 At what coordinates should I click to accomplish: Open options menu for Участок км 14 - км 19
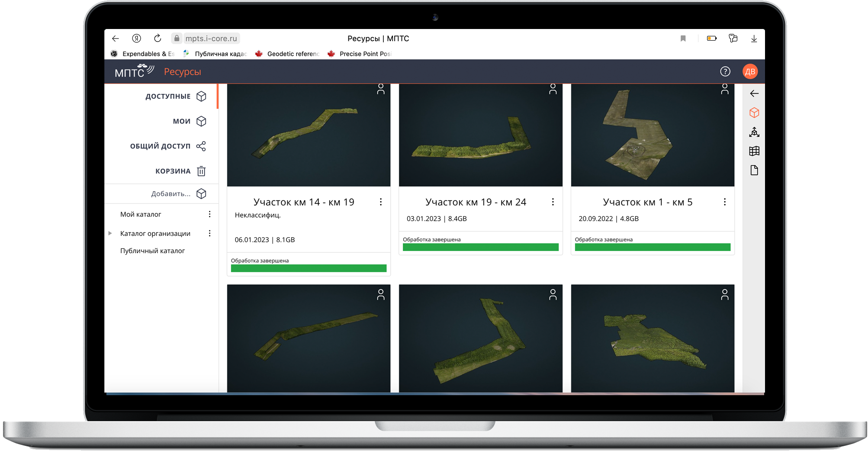tap(380, 202)
